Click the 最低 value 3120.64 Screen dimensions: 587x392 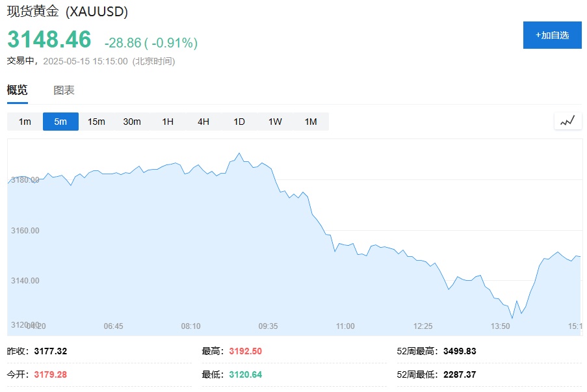[x=245, y=374]
